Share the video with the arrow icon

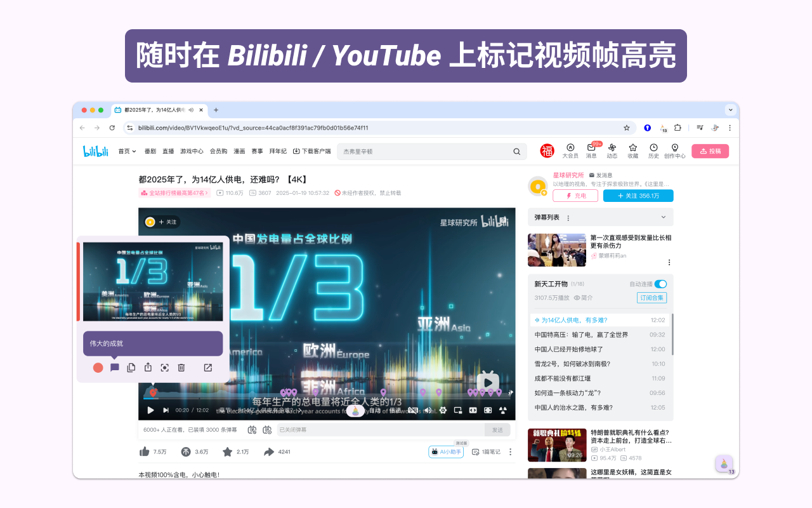tap(269, 451)
